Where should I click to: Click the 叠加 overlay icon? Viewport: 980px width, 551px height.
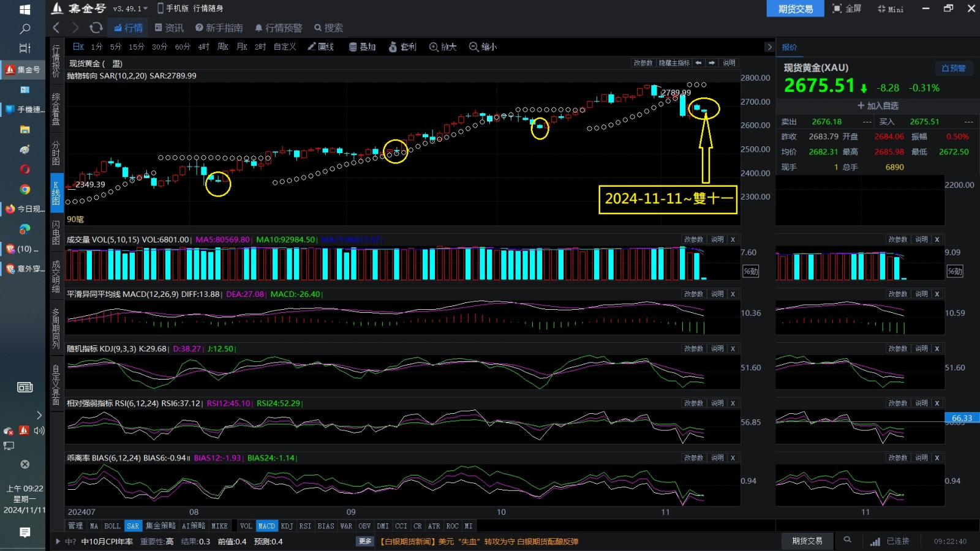(353, 47)
